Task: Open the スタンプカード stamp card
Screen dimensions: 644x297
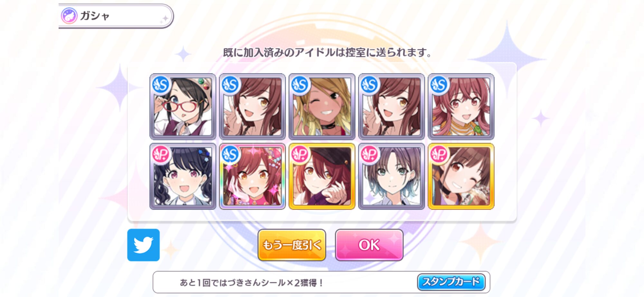Action: click(x=451, y=282)
